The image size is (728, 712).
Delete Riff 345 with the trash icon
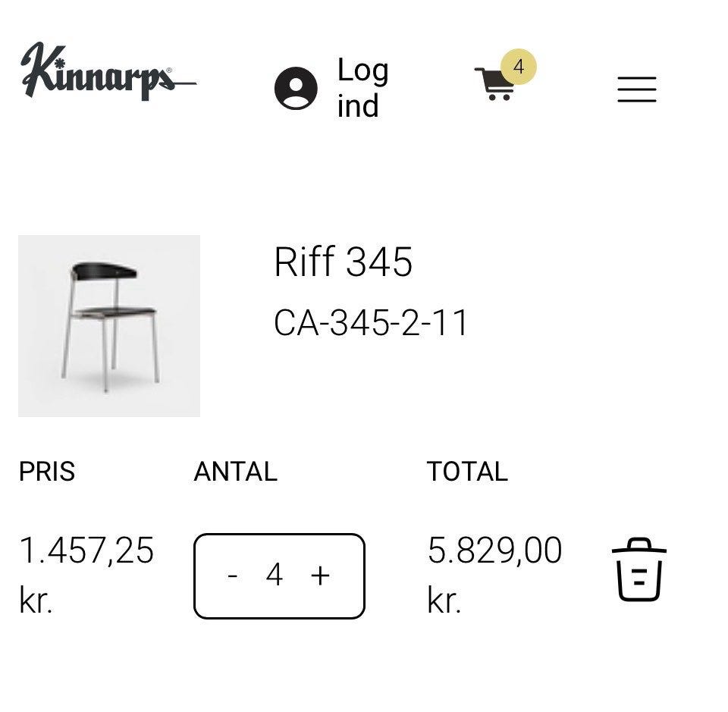tap(639, 570)
